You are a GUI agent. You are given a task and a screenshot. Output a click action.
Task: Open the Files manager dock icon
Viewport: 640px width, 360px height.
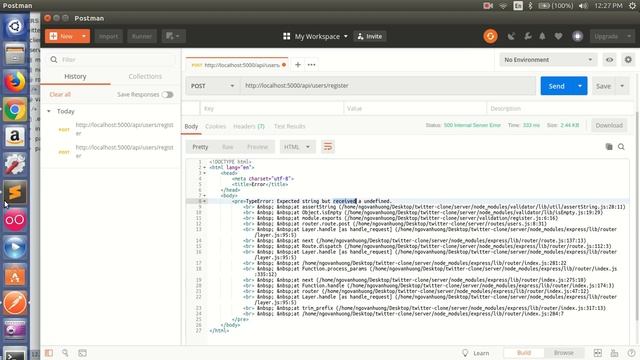pyautogui.click(x=15, y=54)
